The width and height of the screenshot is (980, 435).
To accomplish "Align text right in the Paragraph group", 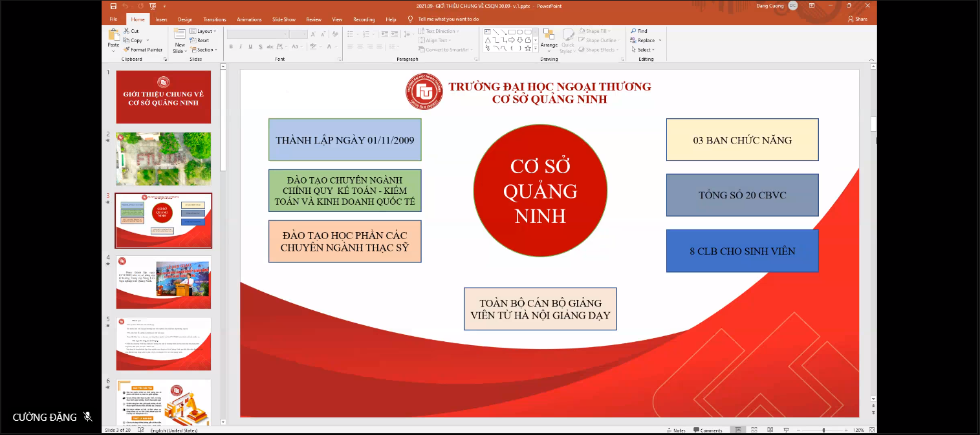I will 369,47.
